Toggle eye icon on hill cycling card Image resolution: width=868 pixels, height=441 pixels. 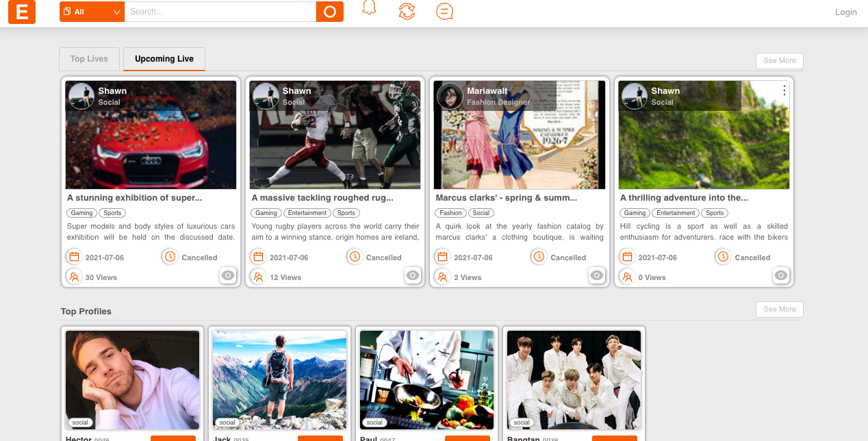(781, 275)
